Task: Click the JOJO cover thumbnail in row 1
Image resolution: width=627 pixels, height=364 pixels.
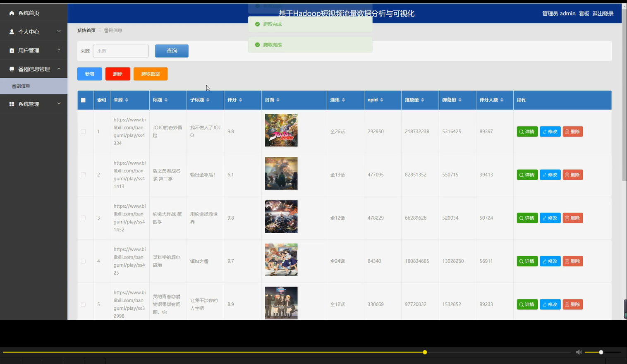Action: 281,130
